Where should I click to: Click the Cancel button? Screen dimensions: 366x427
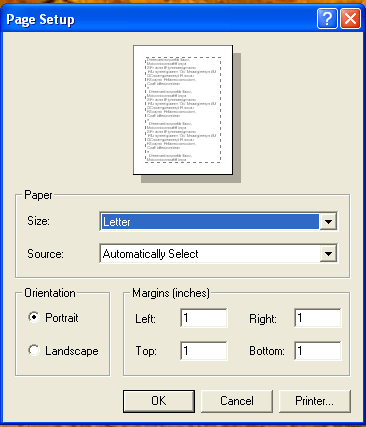[x=237, y=401]
